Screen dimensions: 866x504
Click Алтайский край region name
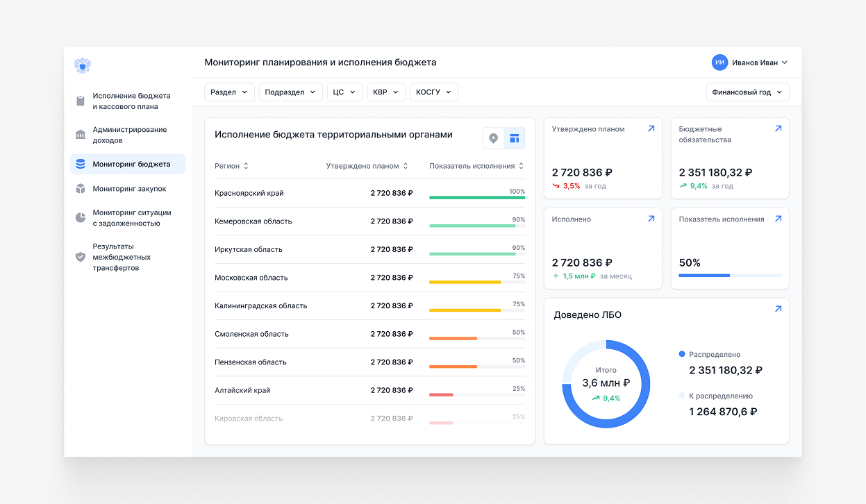point(243,390)
